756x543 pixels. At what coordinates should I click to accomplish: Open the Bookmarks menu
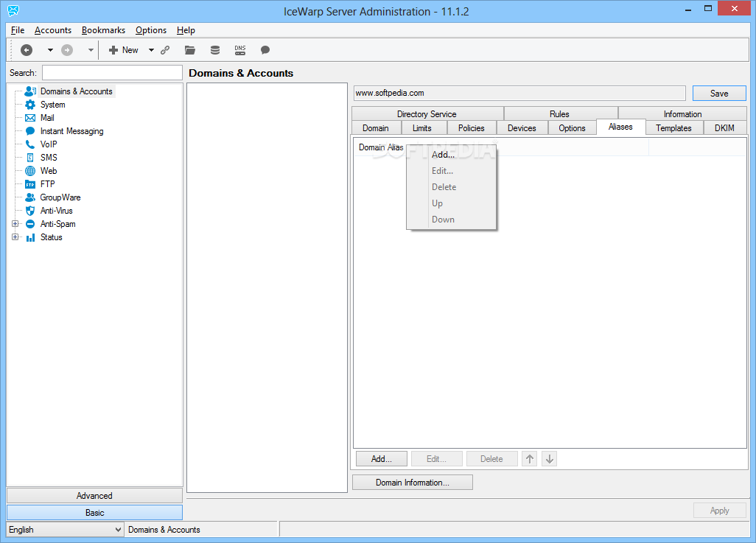point(103,30)
